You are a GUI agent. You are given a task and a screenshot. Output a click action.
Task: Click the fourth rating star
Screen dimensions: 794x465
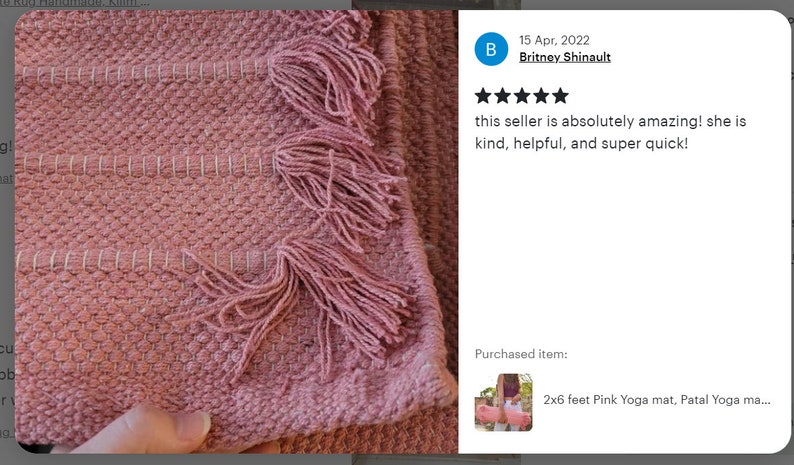click(x=541, y=95)
